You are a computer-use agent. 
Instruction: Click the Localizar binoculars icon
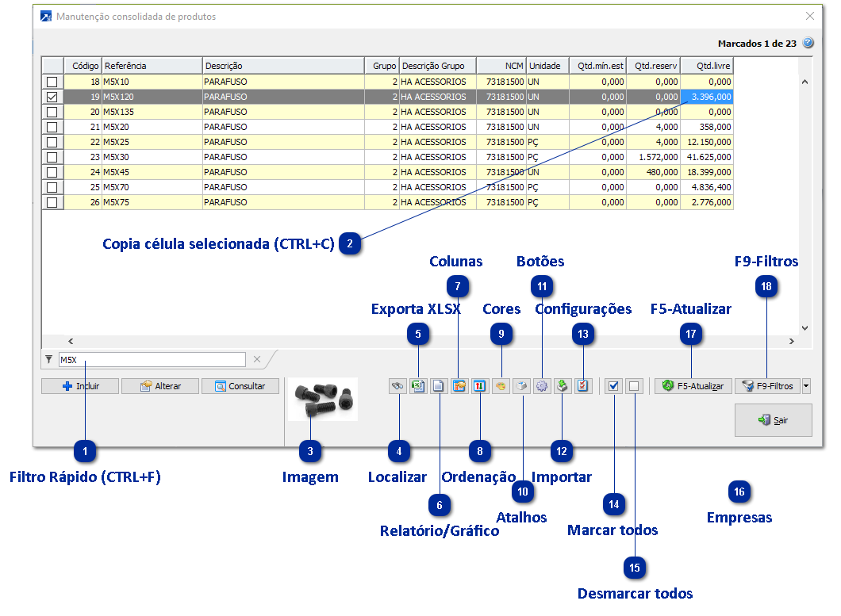[397, 386]
